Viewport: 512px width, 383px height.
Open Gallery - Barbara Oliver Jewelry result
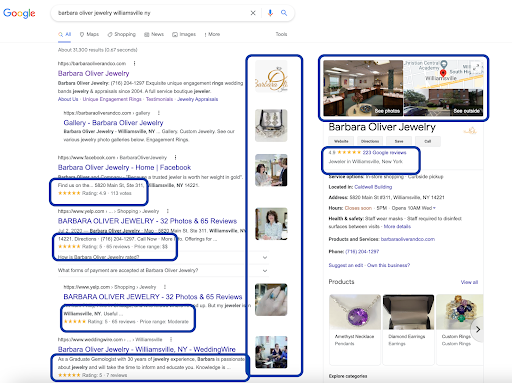point(113,123)
